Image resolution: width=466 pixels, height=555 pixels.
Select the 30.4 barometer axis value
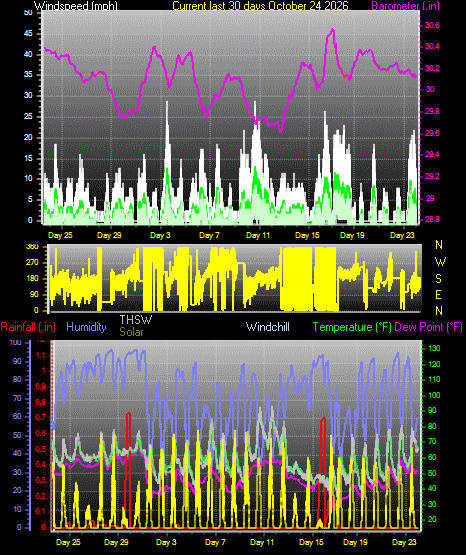point(432,47)
